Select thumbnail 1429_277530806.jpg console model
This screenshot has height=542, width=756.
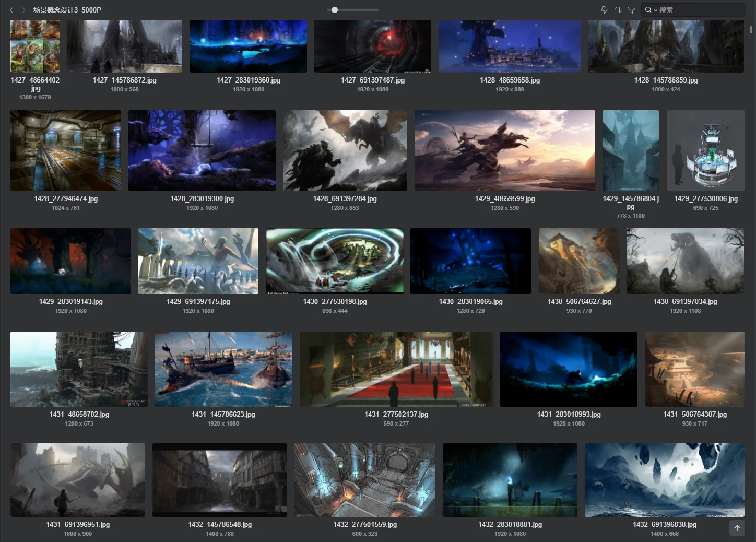[x=706, y=150]
